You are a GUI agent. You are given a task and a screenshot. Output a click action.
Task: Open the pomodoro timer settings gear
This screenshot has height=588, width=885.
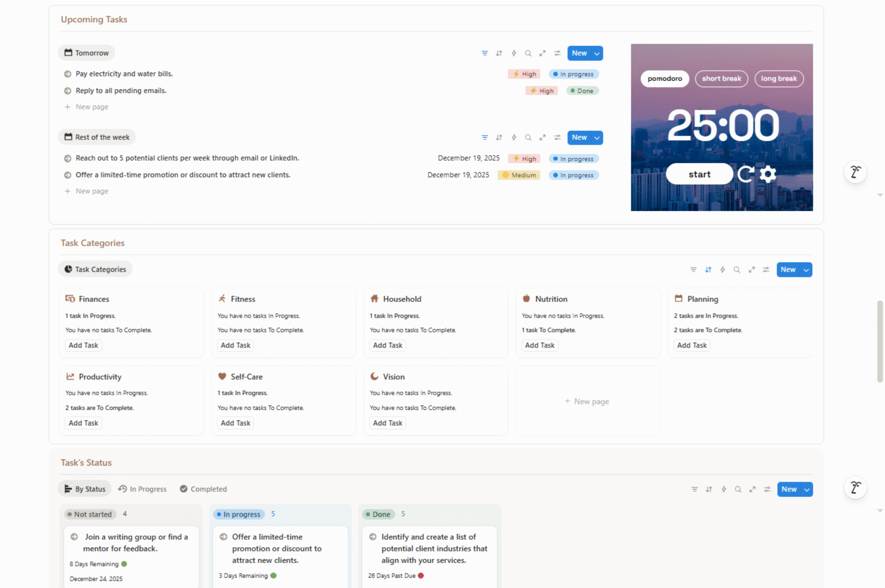click(767, 174)
